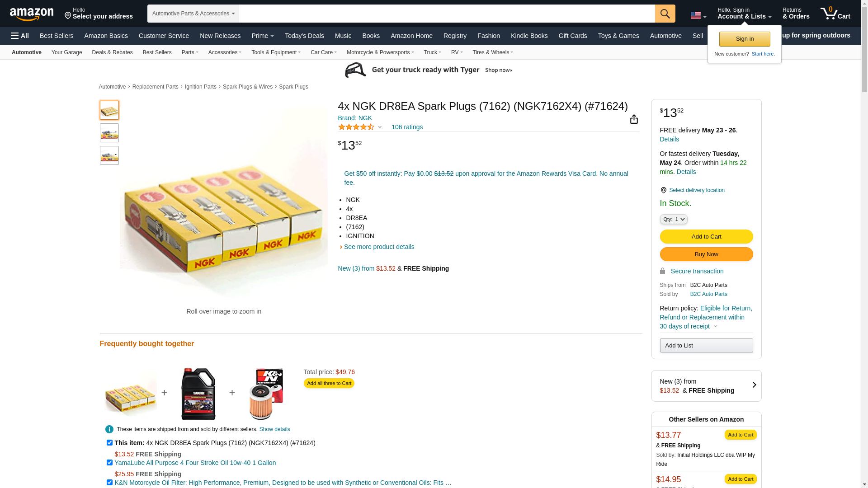Uncheck the K&N Oil Filter checkbox
The width and height of the screenshot is (868, 488).
109,483
